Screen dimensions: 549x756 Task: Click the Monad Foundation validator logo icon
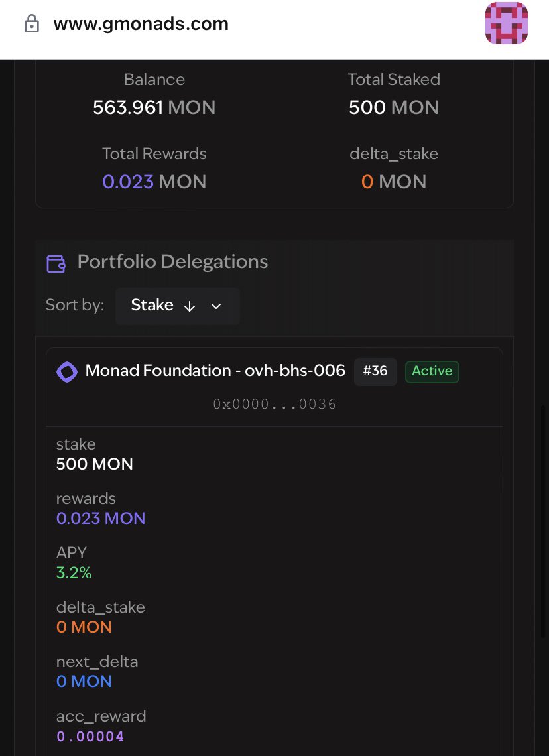tap(67, 372)
